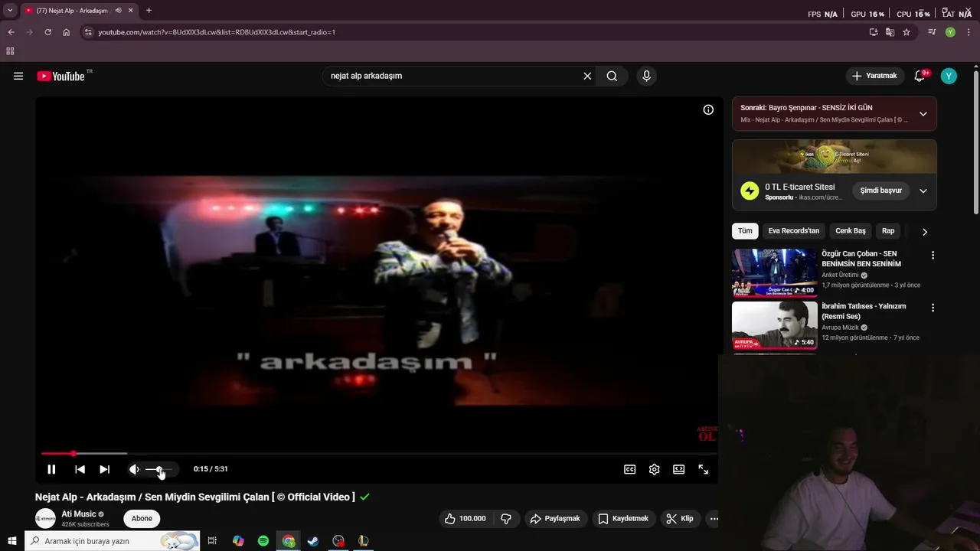Dislike the video with the thumbs down

[506, 518]
